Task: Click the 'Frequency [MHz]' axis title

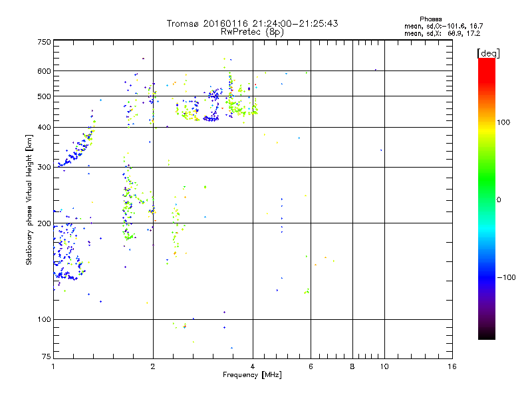Action: 252,375
